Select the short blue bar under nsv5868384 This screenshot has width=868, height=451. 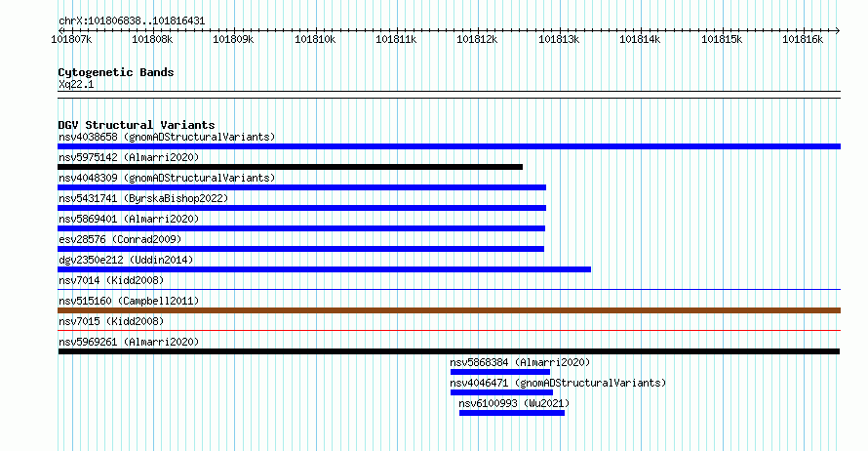[x=500, y=372]
